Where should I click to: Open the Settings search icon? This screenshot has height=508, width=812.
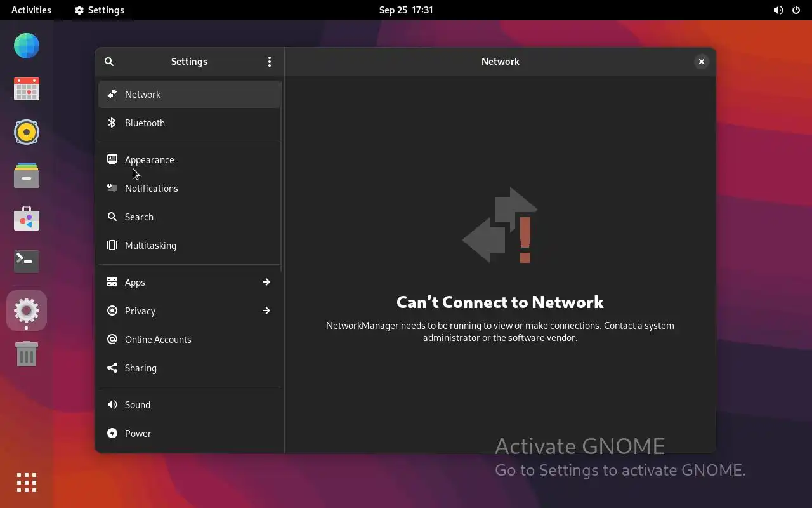point(109,62)
